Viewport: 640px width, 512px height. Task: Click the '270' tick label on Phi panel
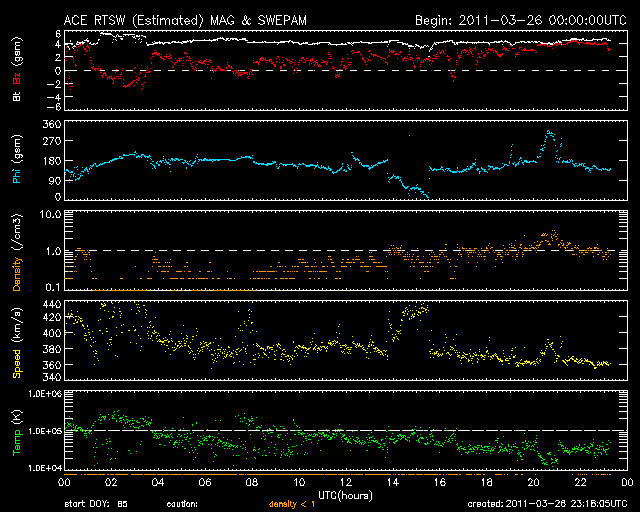[x=52, y=141]
